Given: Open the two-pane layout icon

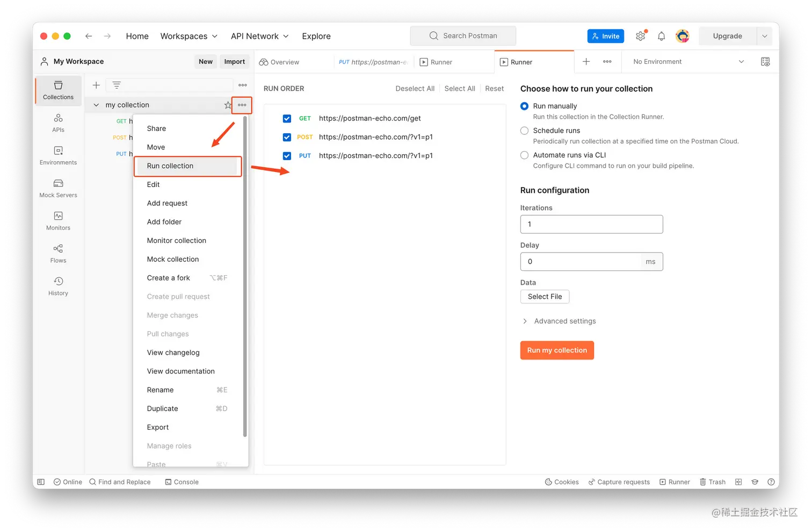Looking at the screenshot, I should (738, 482).
